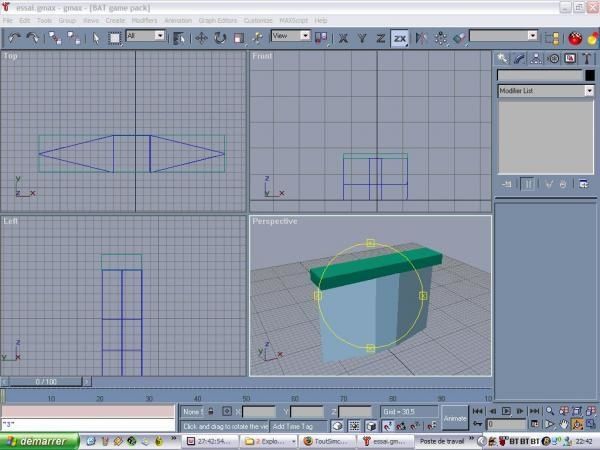Open the Group menu
The height and width of the screenshot is (450, 600).
click(x=67, y=20)
